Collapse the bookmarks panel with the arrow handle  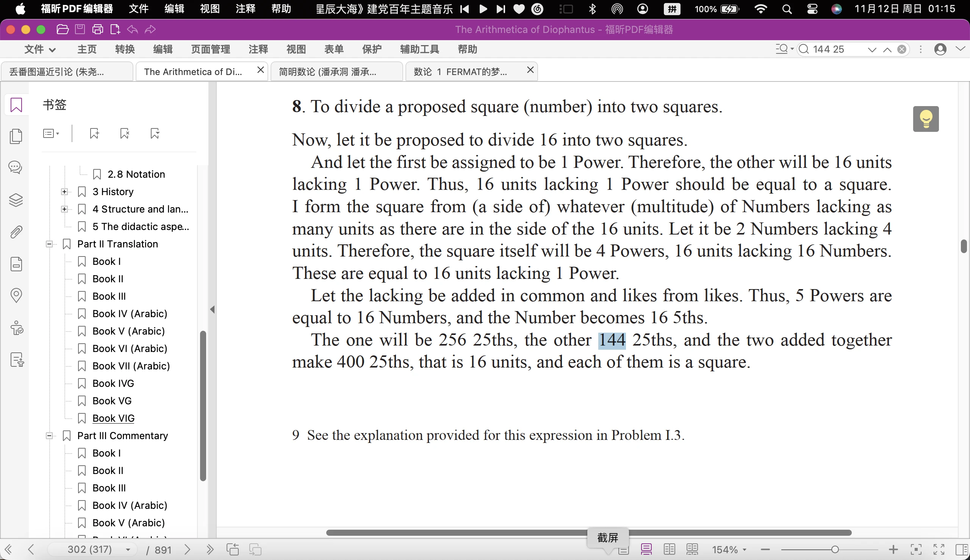(x=212, y=309)
